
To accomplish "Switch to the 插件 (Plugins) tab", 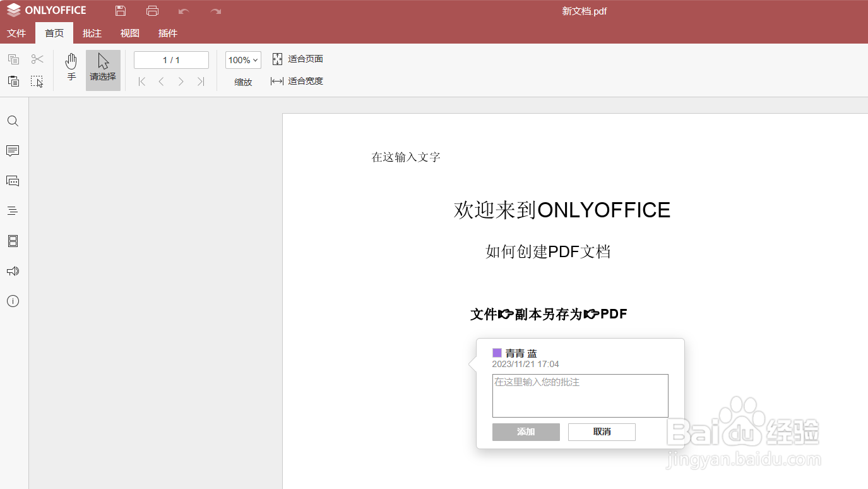I will click(168, 33).
